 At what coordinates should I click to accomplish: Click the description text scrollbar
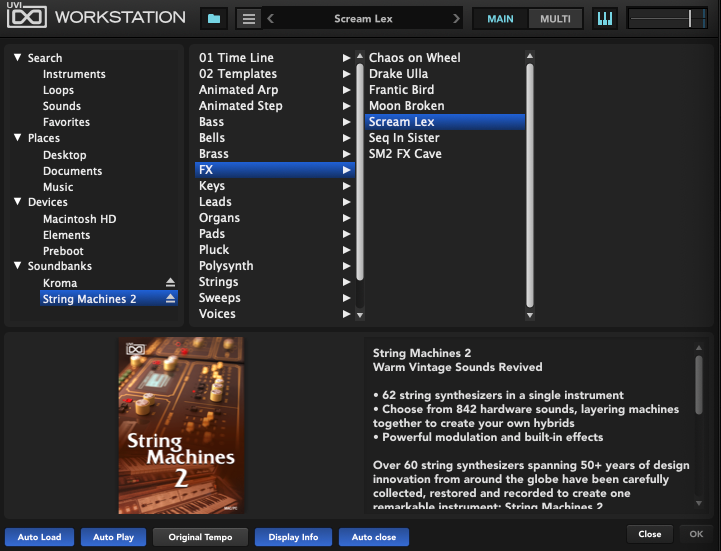[698, 385]
